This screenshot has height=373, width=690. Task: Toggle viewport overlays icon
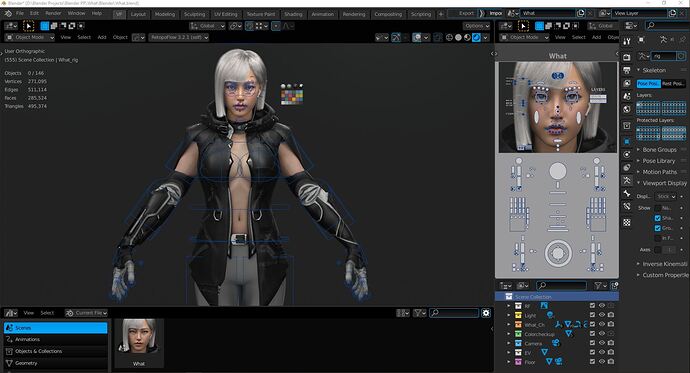(x=417, y=37)
